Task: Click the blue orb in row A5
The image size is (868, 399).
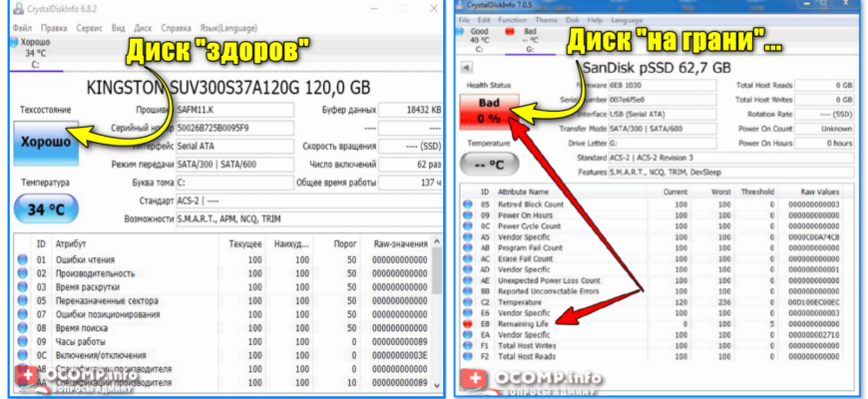Action: point(468,236)
